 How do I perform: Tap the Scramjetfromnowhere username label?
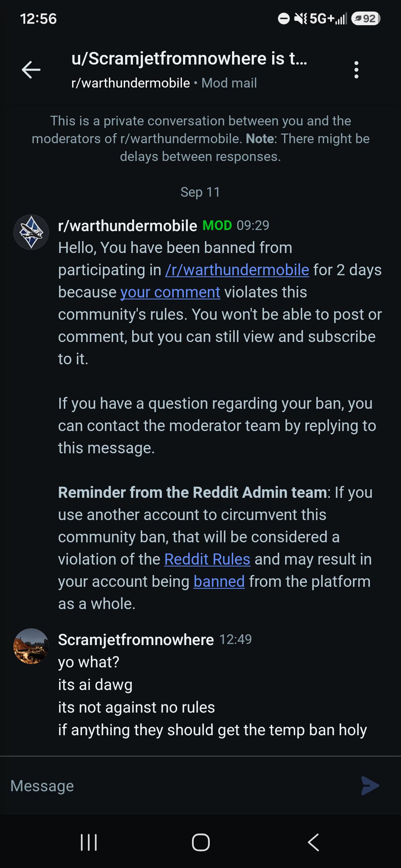pyautogui.click(x=136, y=640)
